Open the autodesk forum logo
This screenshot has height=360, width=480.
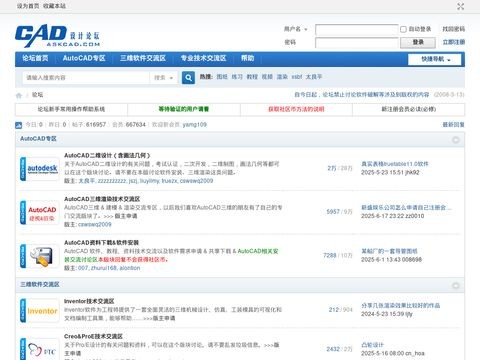[40, 169]
